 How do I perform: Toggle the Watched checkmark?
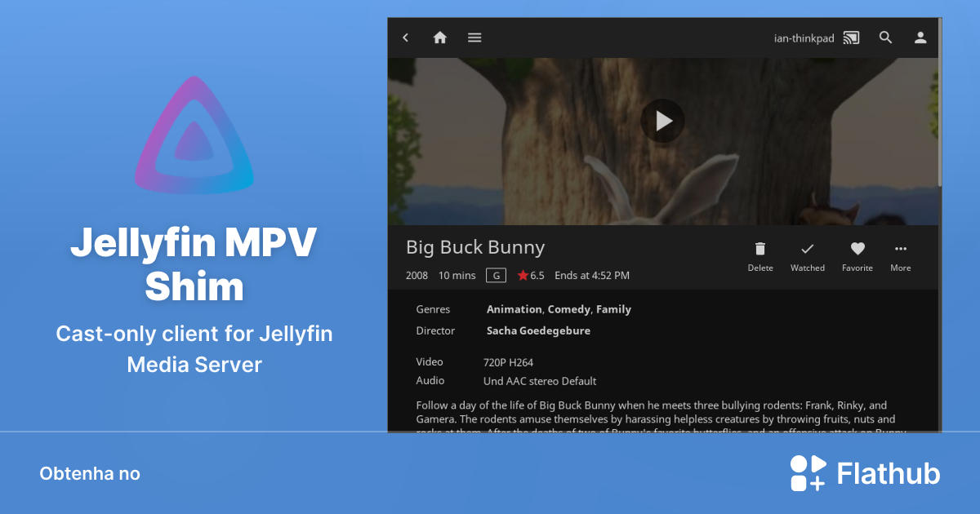pos(807,250)
